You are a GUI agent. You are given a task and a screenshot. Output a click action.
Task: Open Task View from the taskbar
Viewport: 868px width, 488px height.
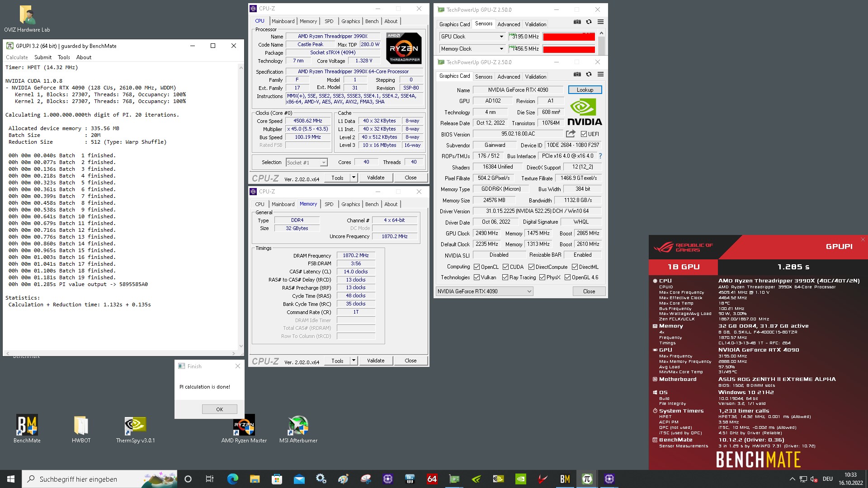(x=210, y=479)
